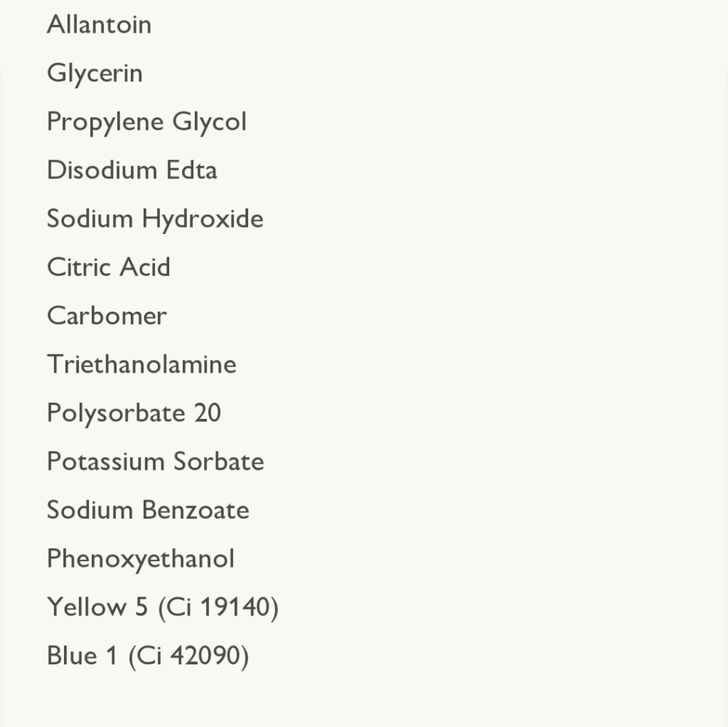Click the word Acid after Citric
Viewport: 728px width, 727px height.
point(145,267)
